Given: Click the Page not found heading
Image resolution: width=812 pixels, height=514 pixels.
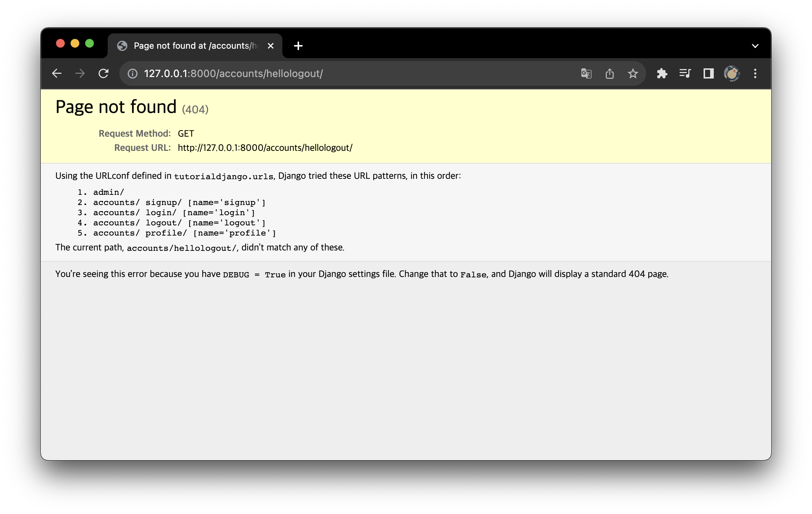Looking at the screenshot, I should click(x=116, y=107).
